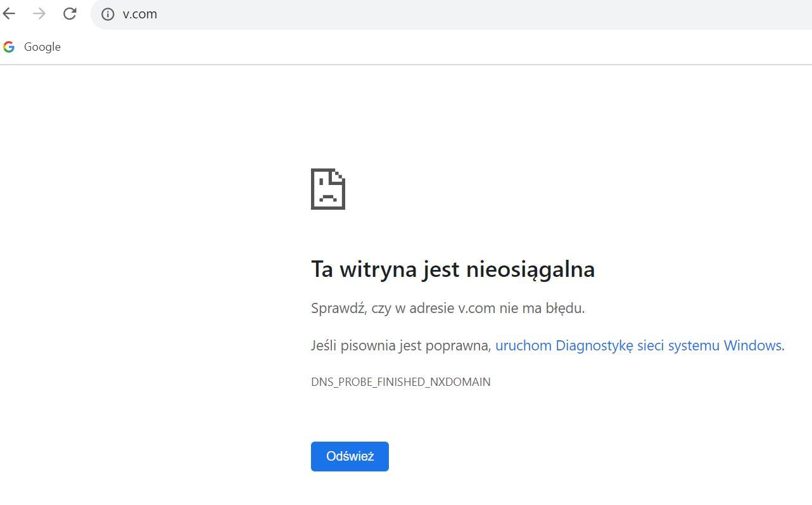
Task: Click the Google favicon in the bookmarks bar
Action: pos(9,47)
